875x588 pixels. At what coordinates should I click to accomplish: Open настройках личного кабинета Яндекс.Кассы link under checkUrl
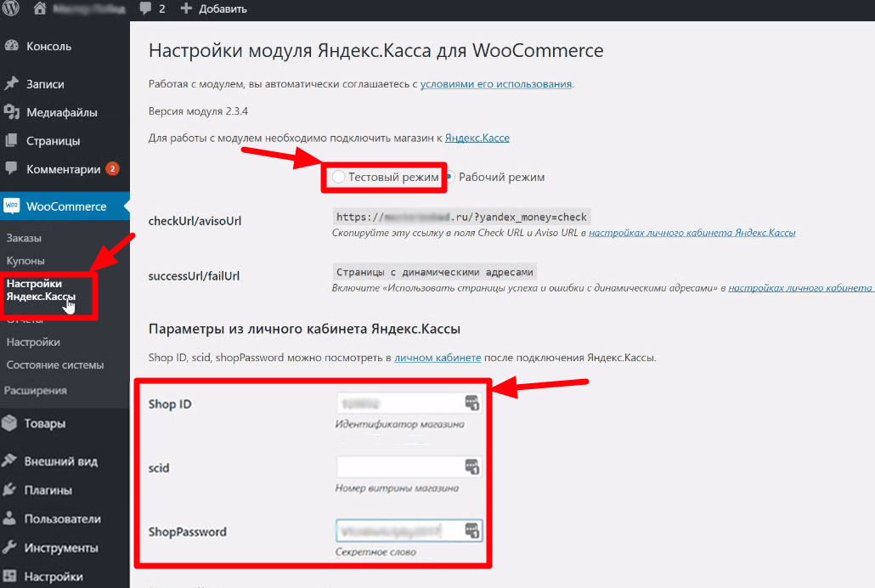pos(692,233)
